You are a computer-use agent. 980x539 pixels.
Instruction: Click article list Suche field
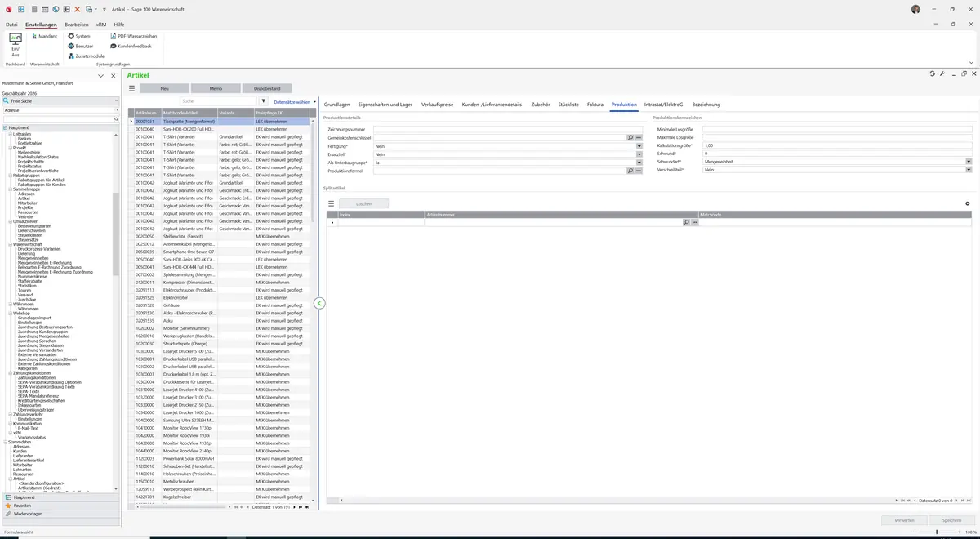(x=218, y=101)
